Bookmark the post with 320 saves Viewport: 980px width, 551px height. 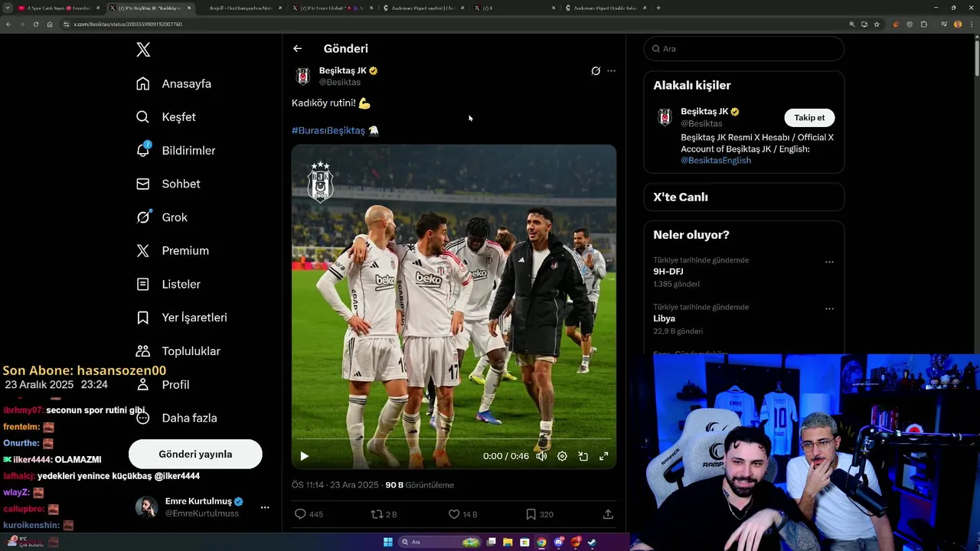tap(539, 514)
